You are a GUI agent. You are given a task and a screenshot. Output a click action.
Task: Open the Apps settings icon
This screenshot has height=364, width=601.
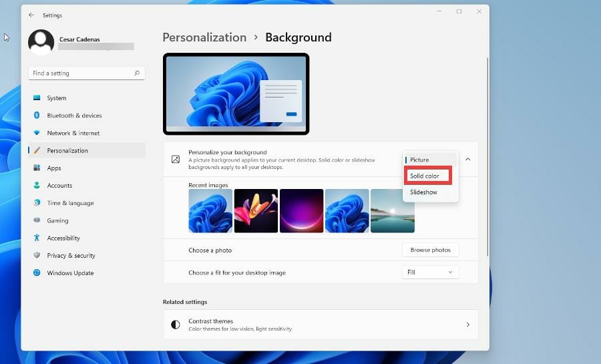click(37, 168)
